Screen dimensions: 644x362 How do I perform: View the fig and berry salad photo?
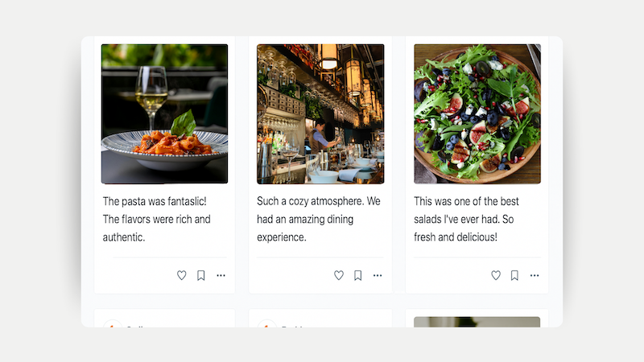477,113
